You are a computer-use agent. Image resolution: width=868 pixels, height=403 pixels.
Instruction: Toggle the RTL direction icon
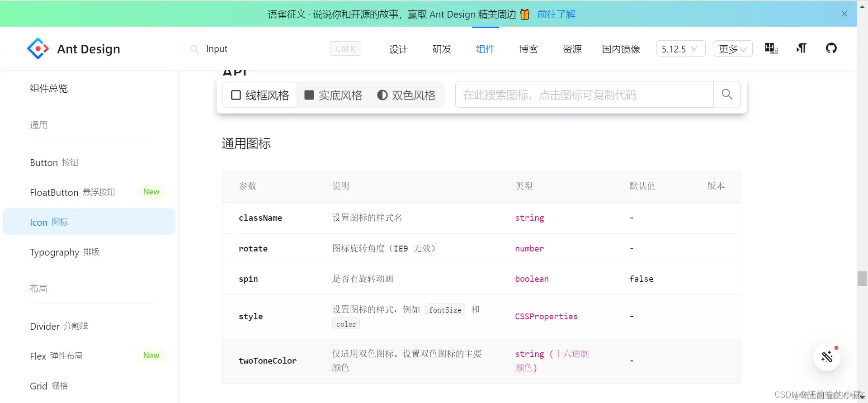point(802,48)
